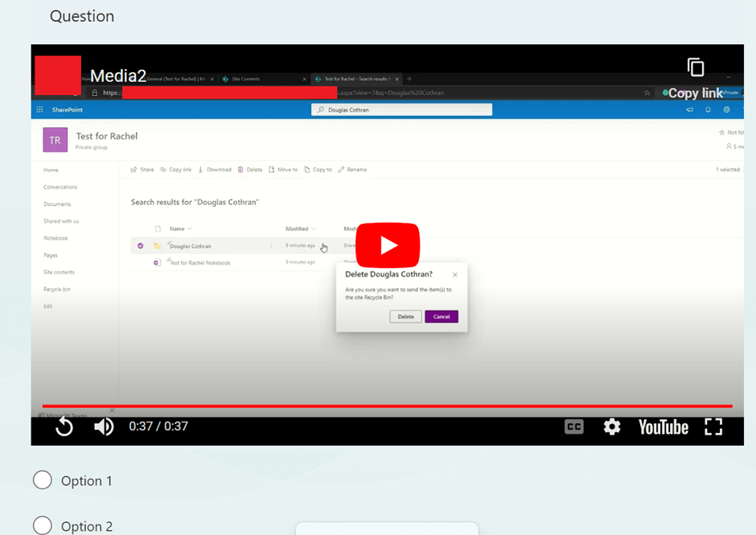Click the Share toolbar command
Viewport: 756px width, 535px height.
click(x=142, y=169)
